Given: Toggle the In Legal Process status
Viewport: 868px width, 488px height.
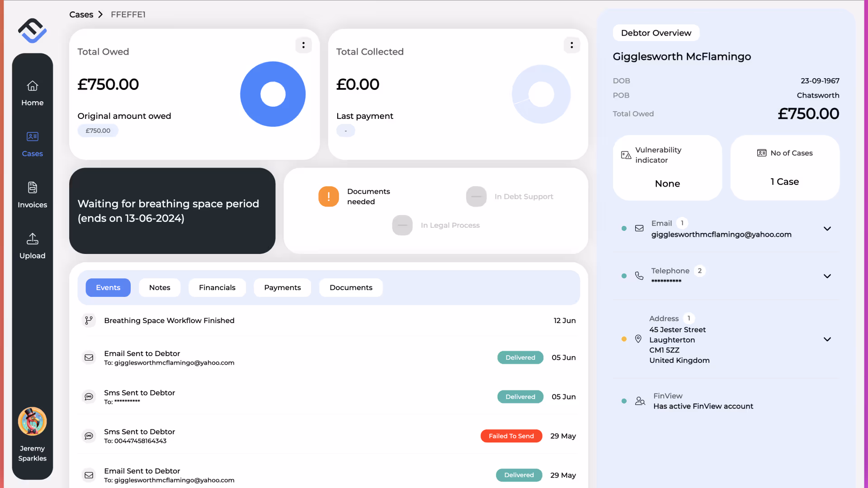Looking at the screenshot, I should 402,225.
